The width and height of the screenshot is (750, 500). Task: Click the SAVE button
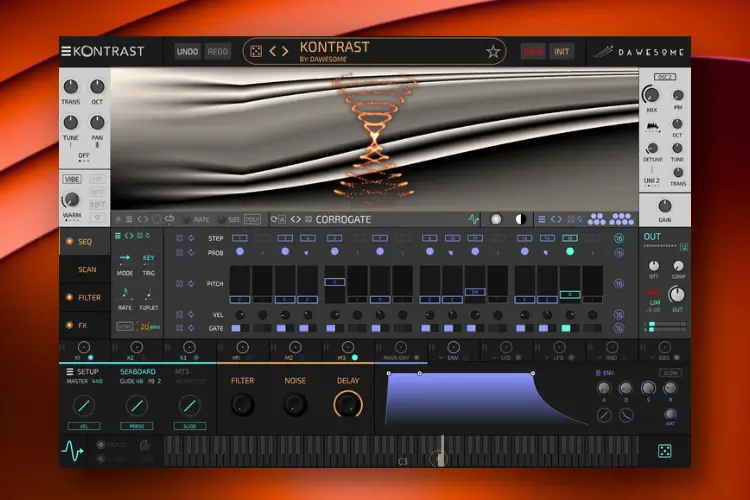pos(532,51)
